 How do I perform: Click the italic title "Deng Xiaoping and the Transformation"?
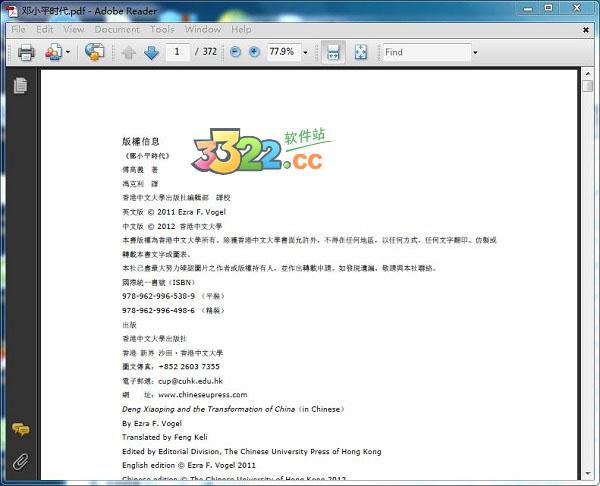(x=208, y=409)
